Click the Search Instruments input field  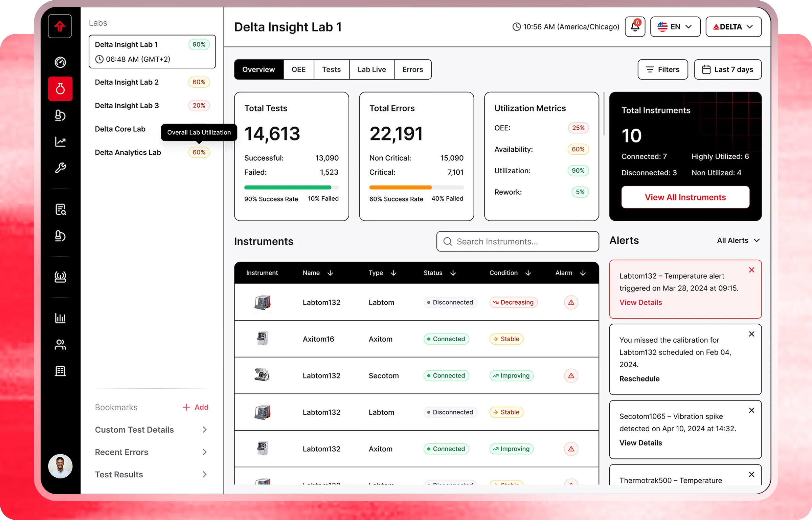coord(518,241)
